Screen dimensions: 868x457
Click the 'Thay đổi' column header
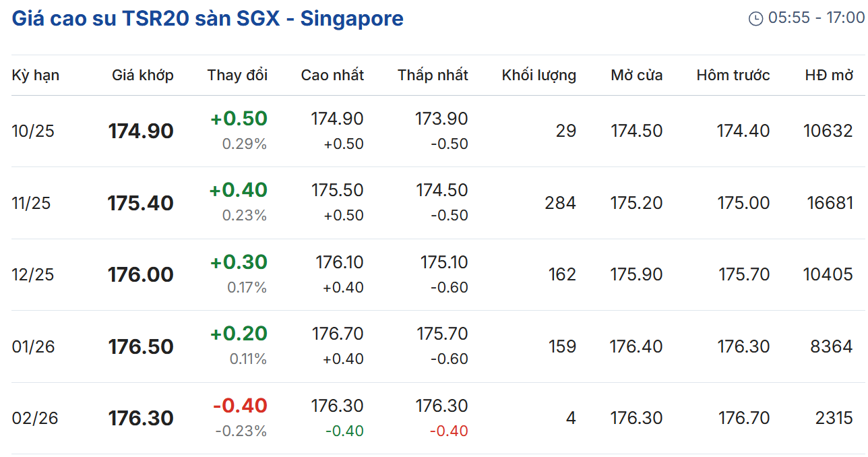(237, 75)
